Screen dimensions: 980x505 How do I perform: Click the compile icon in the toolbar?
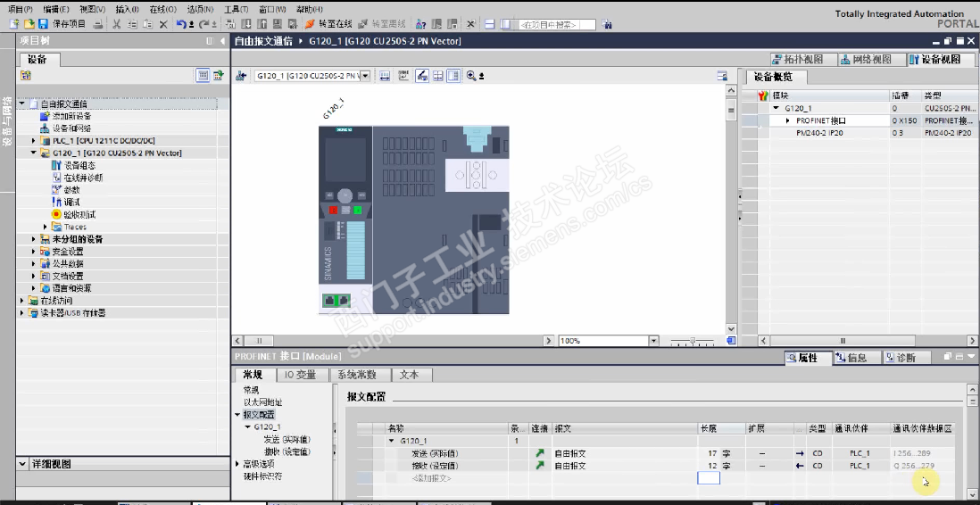click(x=230, y=24)
